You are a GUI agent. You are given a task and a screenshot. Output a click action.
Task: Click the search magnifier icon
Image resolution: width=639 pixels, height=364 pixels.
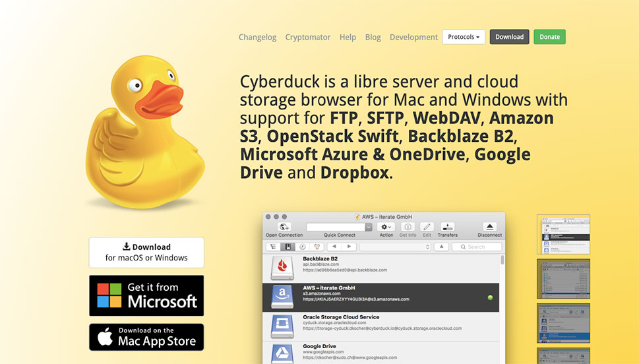[464, 247]
